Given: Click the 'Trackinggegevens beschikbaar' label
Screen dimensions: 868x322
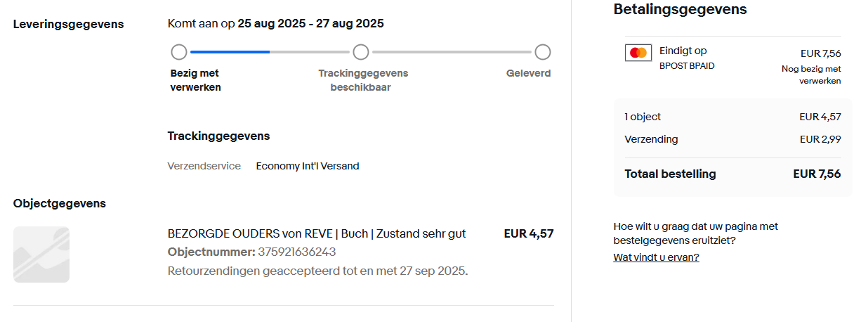Looking at the screenshot, I should click(363, 80).
